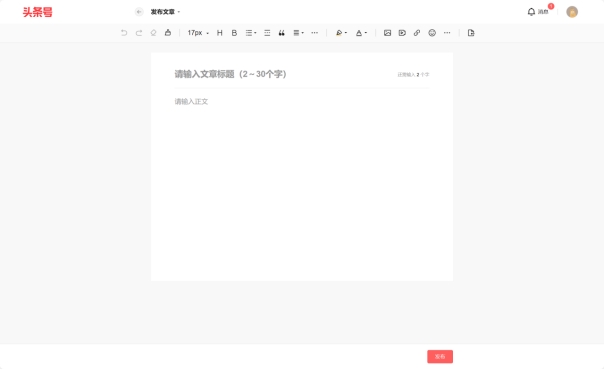Viewport: 604px width, 370px height.
Task: Click the red 发布 publish button
Action: click(440, 357)
